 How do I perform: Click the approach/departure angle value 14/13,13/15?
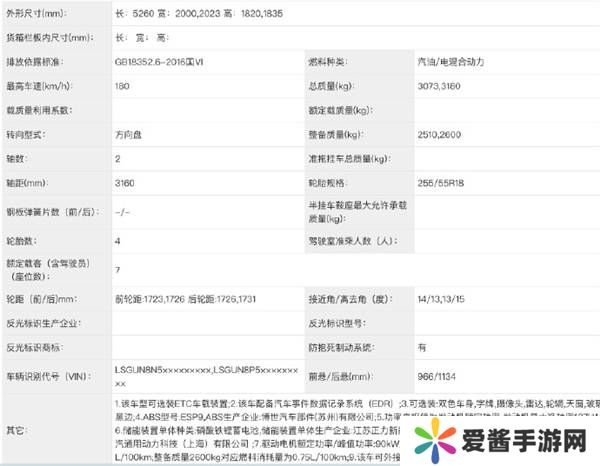tap(445, 299)
